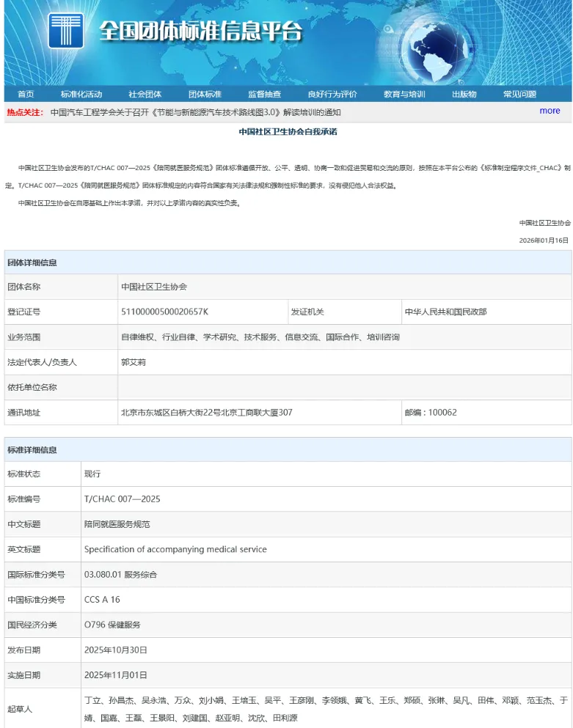The height and width of the screenshot is (728, 573).
Task: Open the 常见问题 page
Action: 519,94
